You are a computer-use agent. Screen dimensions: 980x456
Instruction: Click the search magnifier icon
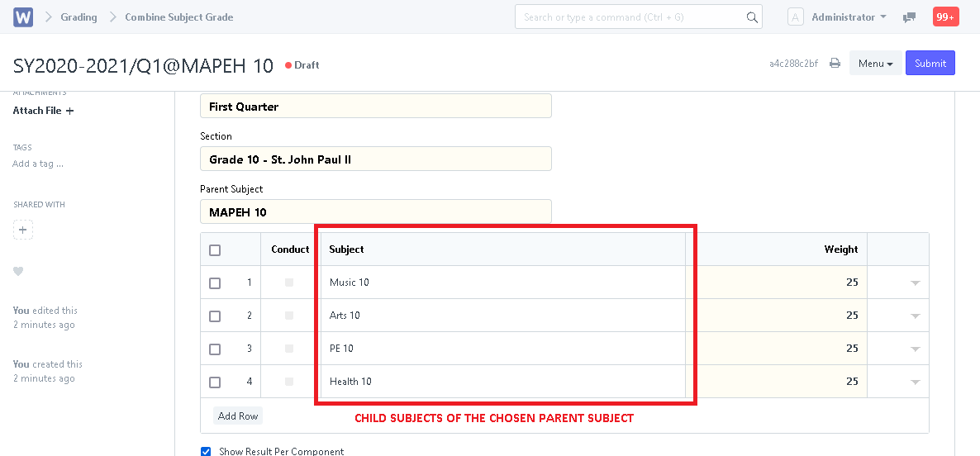click(752, 17)
